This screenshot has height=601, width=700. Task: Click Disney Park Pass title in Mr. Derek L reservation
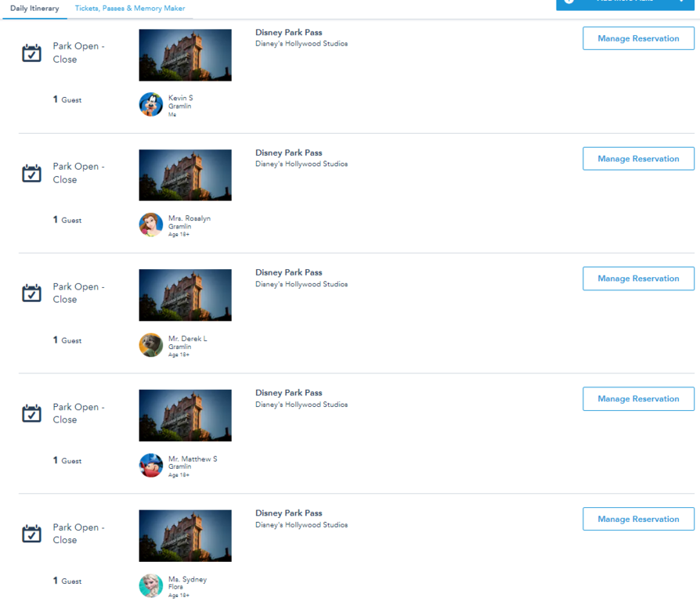[288, 272]
